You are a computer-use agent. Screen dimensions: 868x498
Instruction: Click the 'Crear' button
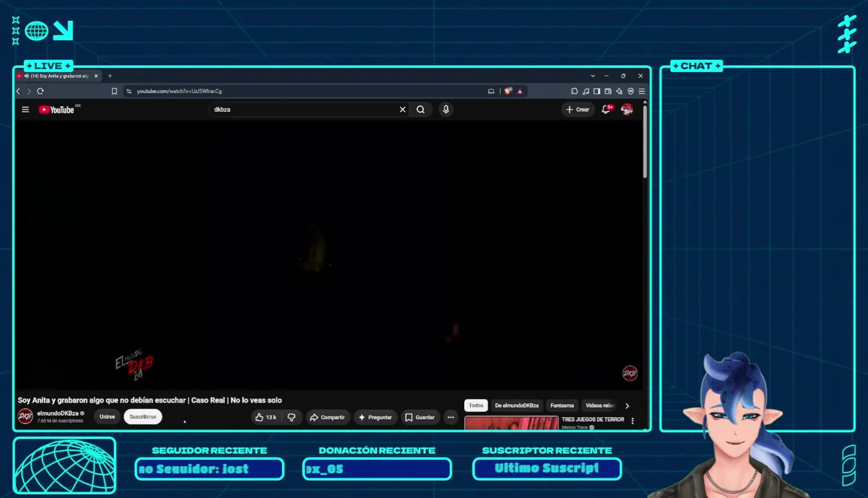click(578, 109)
